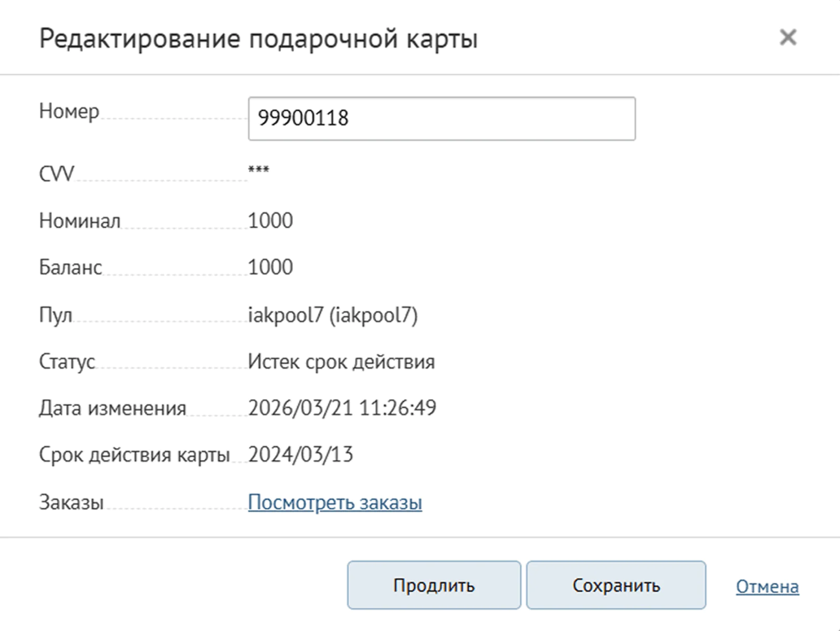Viewport: 840px width, 631px height.
Task: Open the Посмотреть заказы link
Action: click(x=335, y=502)
